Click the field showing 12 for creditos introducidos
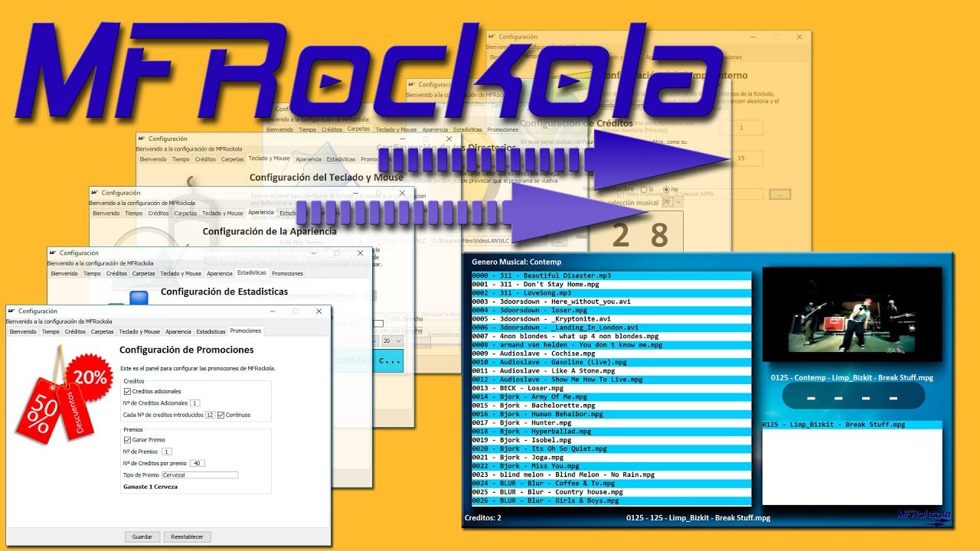Screen dimensions: 980x551 click(x=211, y=415)
